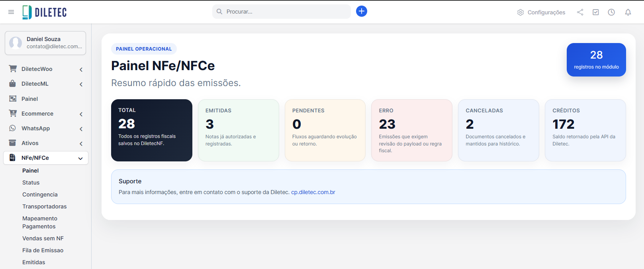Open the clock history icon

click(611, 12)
